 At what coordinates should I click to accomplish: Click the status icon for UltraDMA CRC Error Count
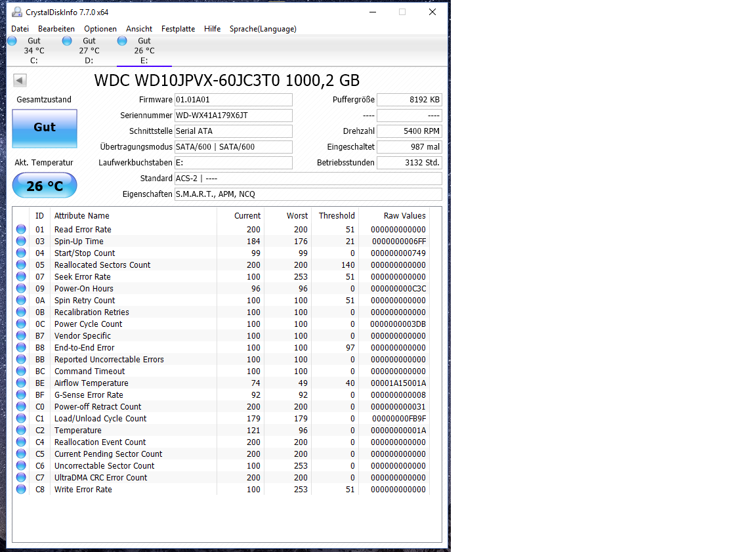click(21, 477)
